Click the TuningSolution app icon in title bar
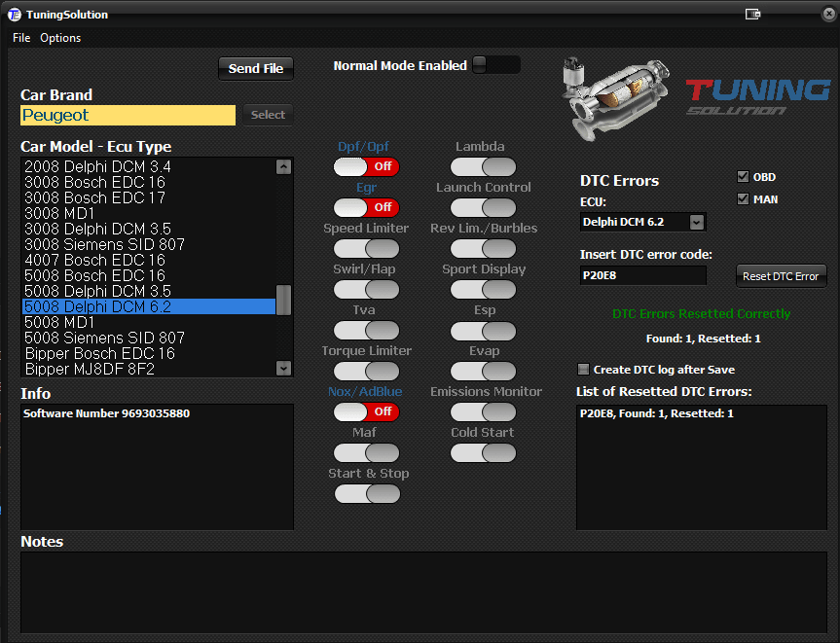Viewport: 840px width, 643px height. pos(15,15)
